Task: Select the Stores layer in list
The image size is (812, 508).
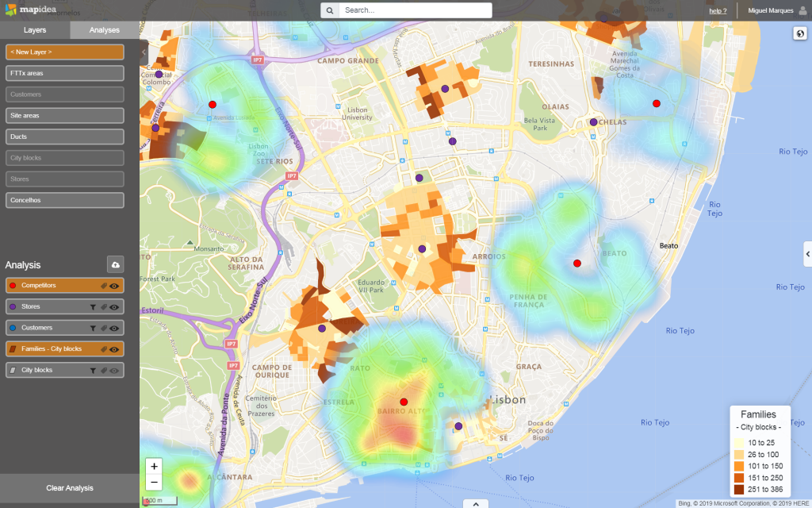Action: [x=65, y=179]
